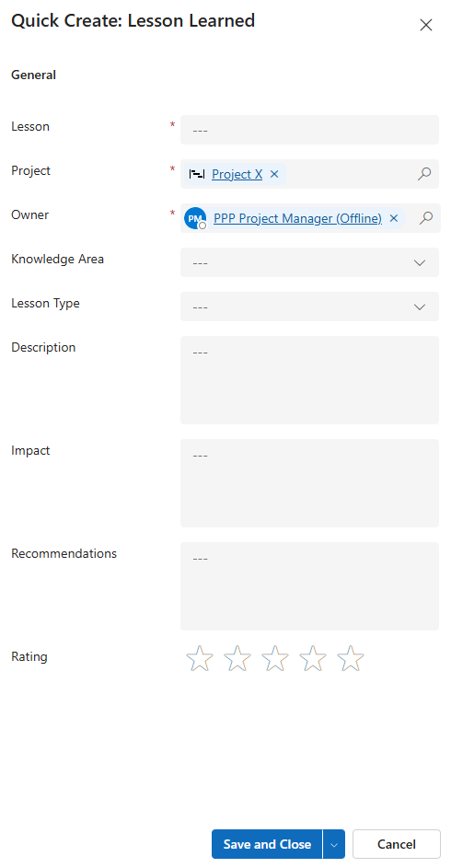Image resolution: width=451 pixels, height=868 pixels.
Task: Open the PPP Project Manager (Offline) link
Action: (297, 218)
